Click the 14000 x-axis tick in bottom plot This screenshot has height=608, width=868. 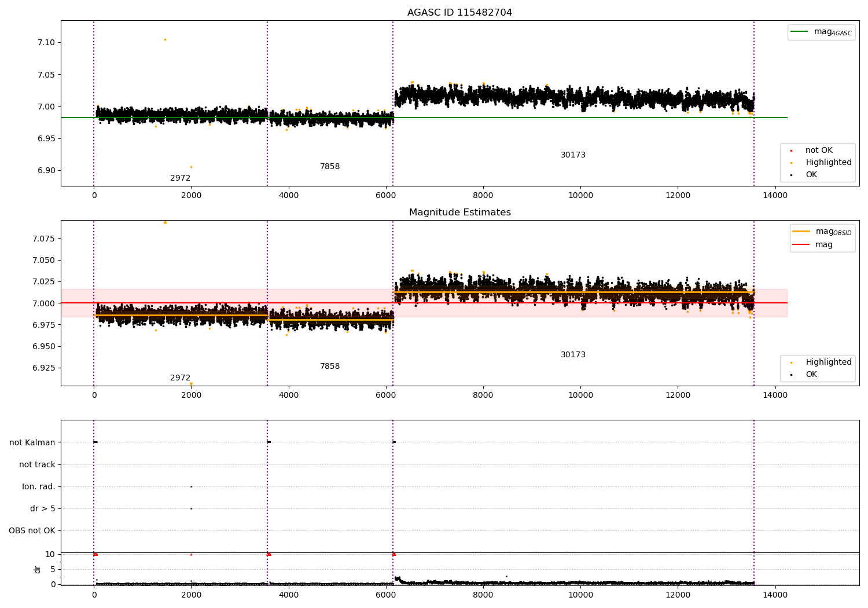[775, 595]
